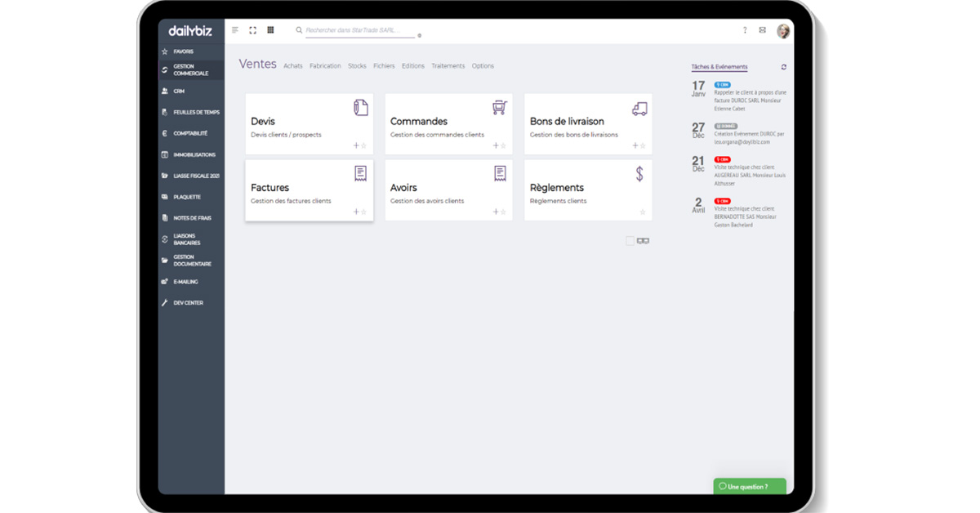Collapse the sidebar with the hamburger menu icon
This screenshot has width=980, height=513.
coord(235,30)
